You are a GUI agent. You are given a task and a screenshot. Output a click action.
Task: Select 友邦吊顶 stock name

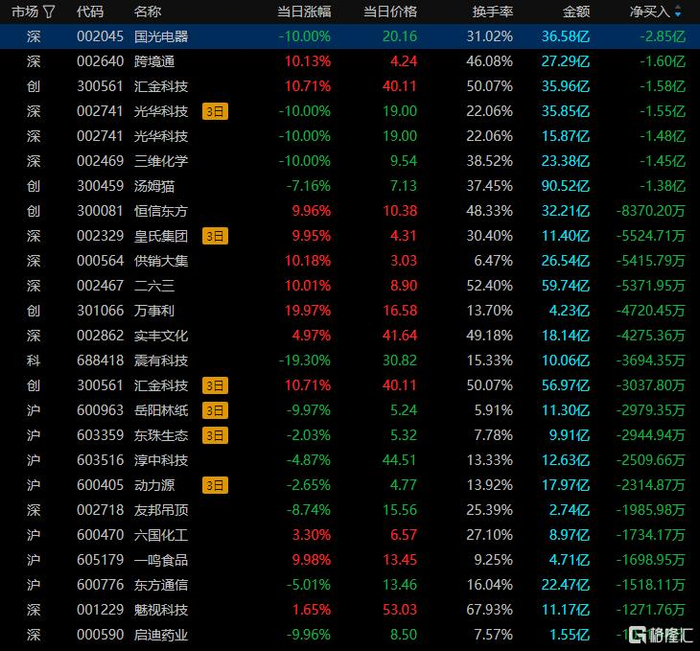[161, 510]
